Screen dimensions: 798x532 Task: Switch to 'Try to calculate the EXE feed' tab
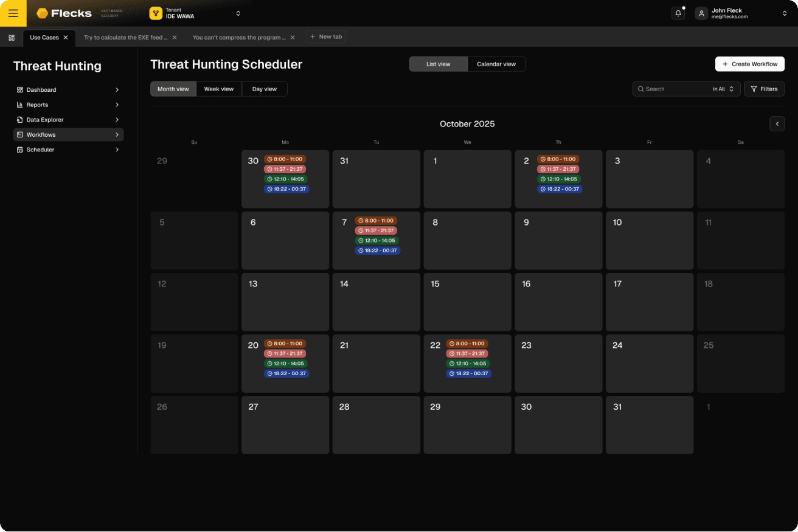(125, 38)
